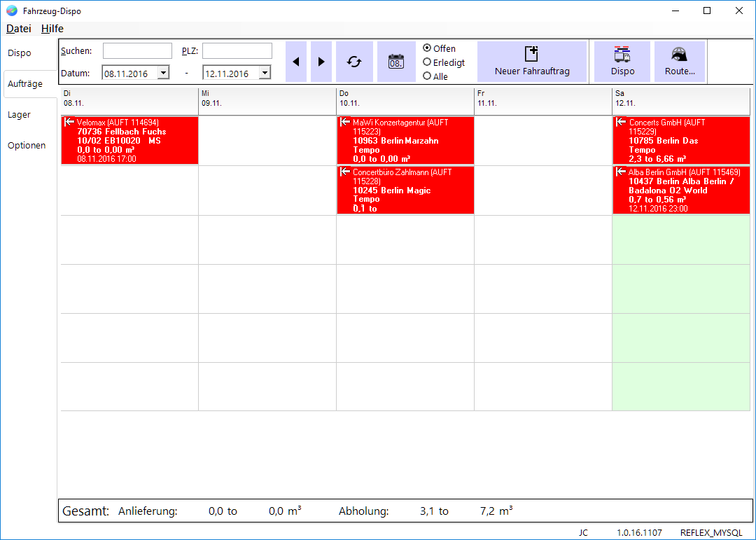Screen dimensions: 756x540
Task: Select Velomax order AUFT 114694
Action: 129,141
